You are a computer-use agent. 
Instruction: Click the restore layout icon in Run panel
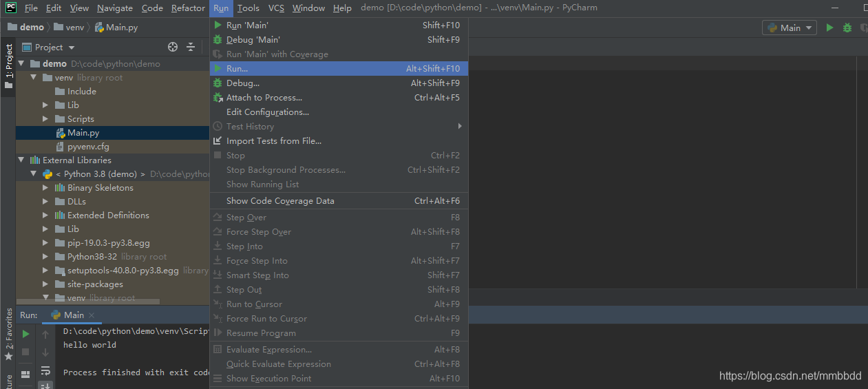(x=25, y=374)
